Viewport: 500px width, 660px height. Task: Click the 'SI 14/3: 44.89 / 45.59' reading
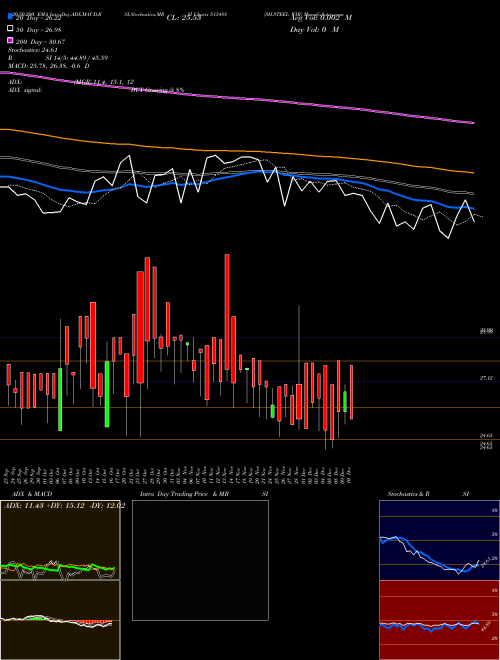[x=77, y=58]
